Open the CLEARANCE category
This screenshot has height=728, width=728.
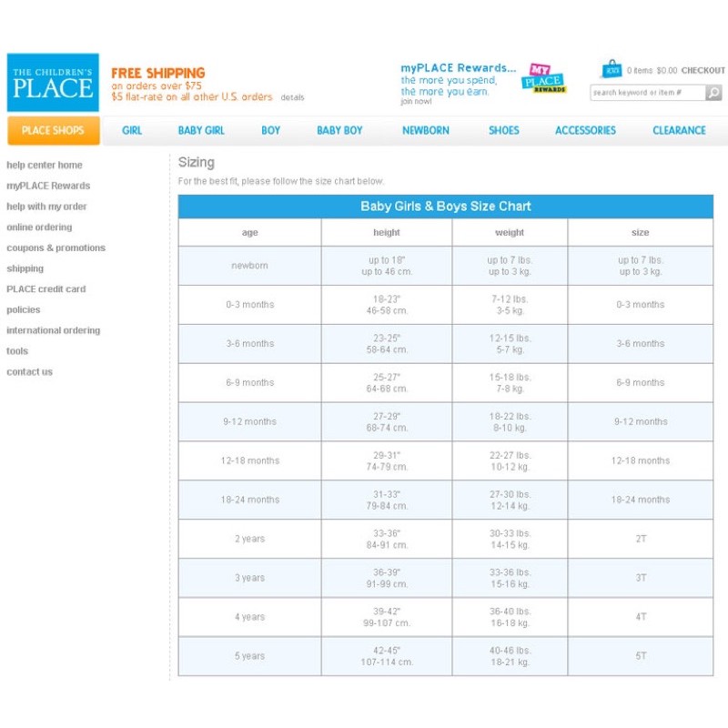point(679,130)
